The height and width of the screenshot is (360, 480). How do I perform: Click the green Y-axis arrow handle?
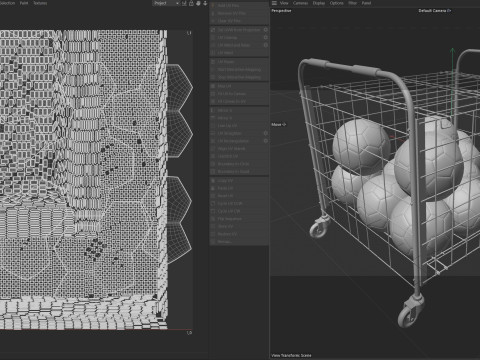pyautogui.click(x=452, y=51)
